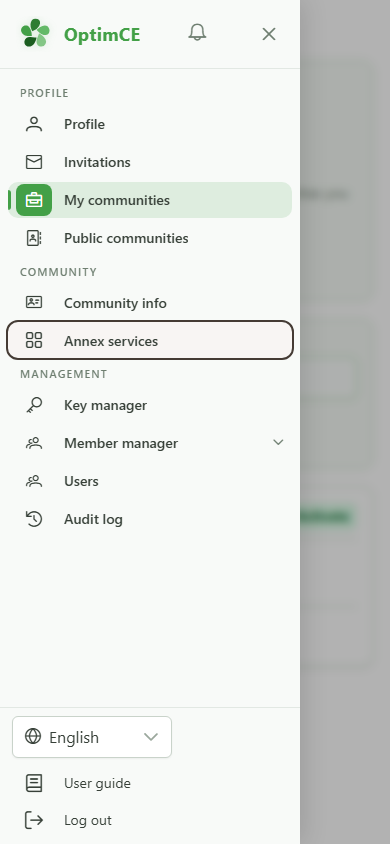Open the Profile menu item
The image size is (390, 844).
coord(150,124)
